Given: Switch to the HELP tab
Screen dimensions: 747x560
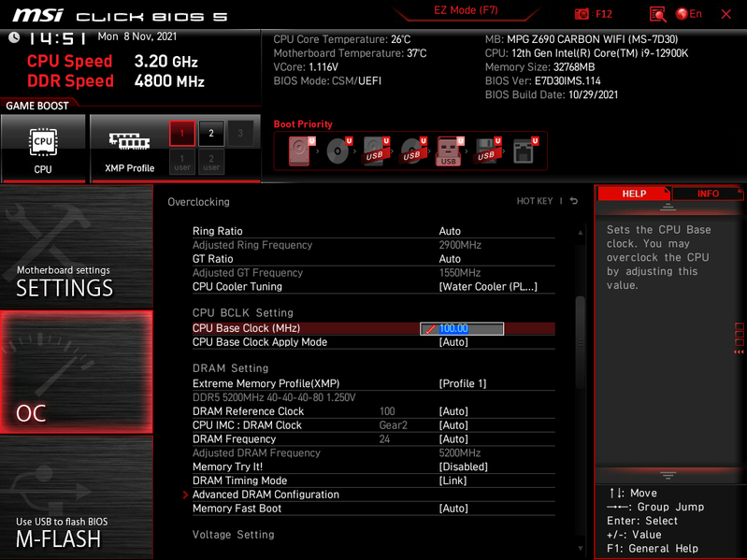Looking at the screenshot, I should (633, 194).
